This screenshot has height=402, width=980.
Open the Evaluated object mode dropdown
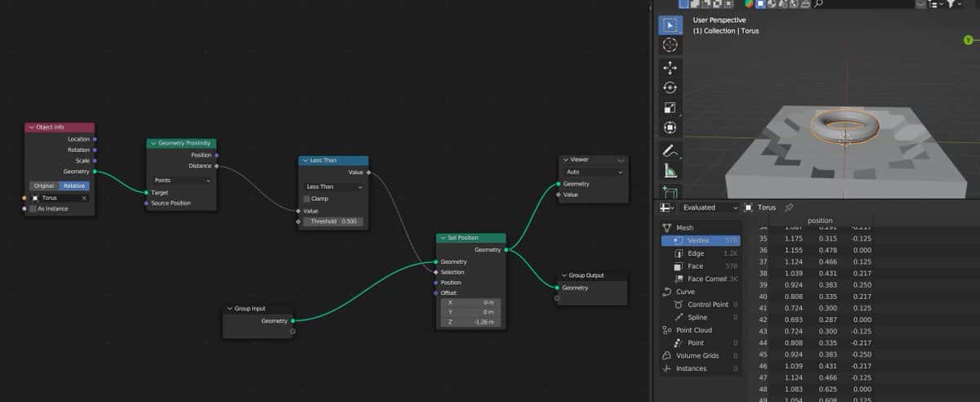pos(710,208)
